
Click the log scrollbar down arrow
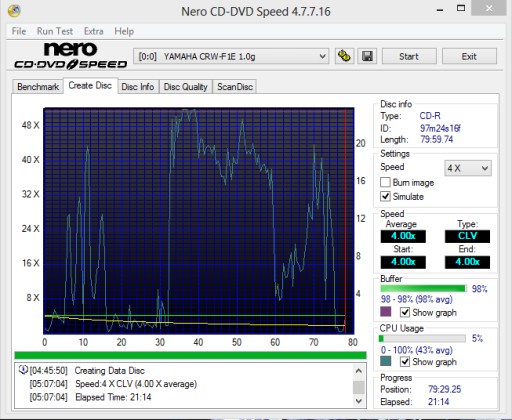pyautogui.click(x=359, y=401)
